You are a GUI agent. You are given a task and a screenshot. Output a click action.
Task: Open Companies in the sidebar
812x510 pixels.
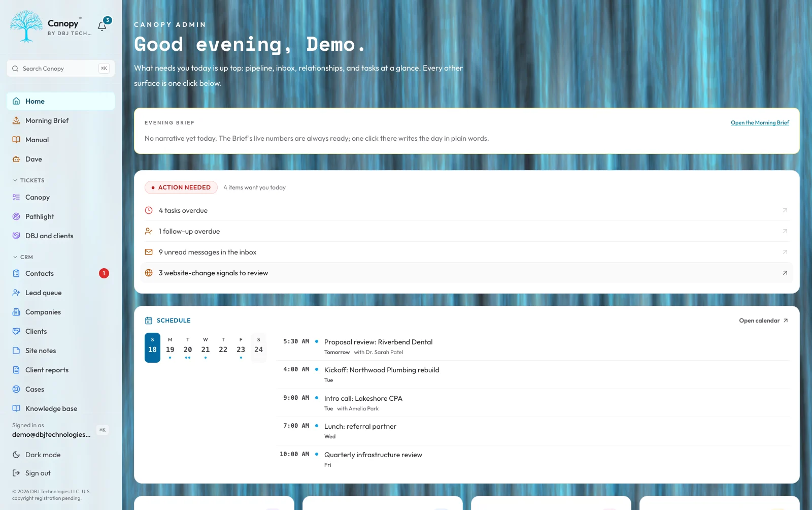pos(61,312)
